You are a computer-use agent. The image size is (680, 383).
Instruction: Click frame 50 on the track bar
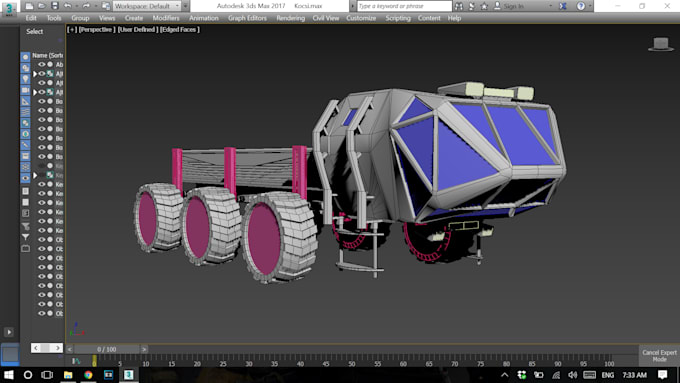[352, 361]
